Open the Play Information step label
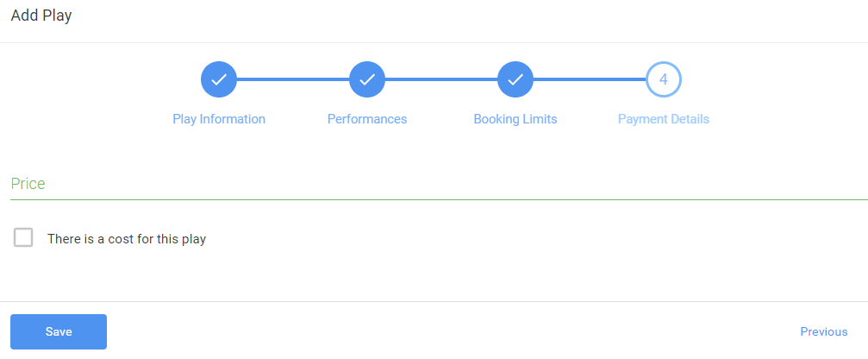This screenshot has height=359, width=868. [x=219, y=119]
